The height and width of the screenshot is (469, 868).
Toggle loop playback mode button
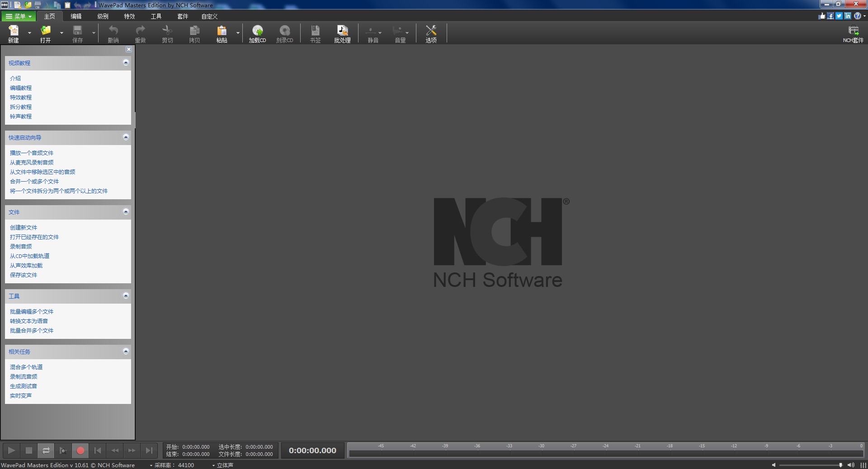[46, 450]
